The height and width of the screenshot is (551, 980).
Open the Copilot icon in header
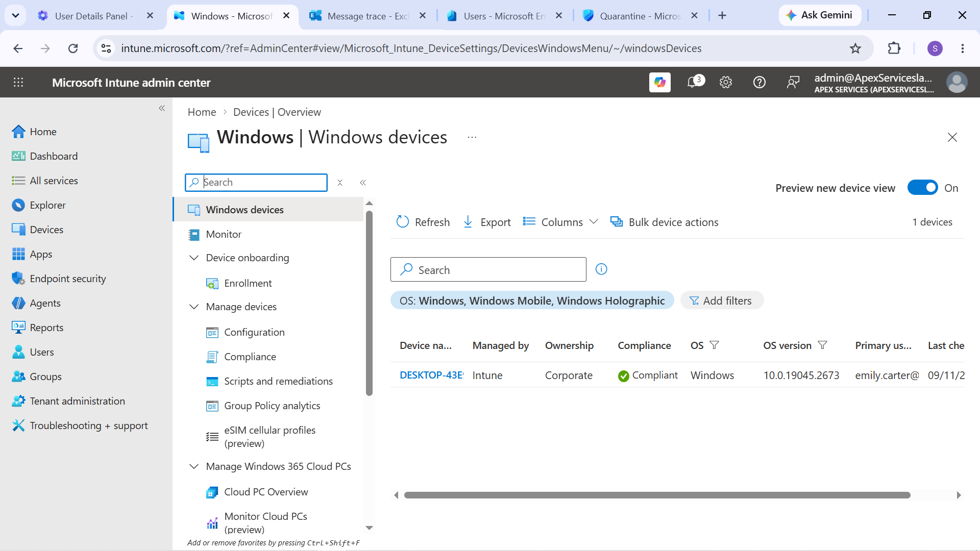pos(659,82)
